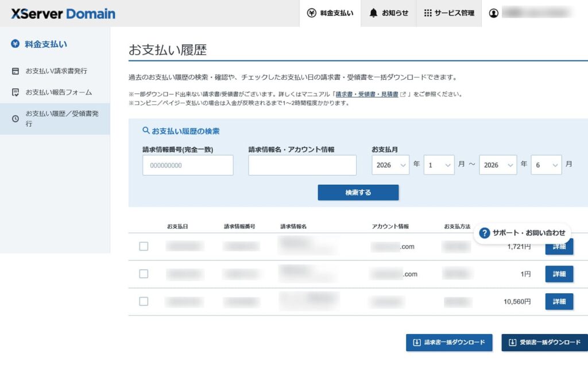
Task: Click the question mark support icon
Action: (x=485, y=233)
